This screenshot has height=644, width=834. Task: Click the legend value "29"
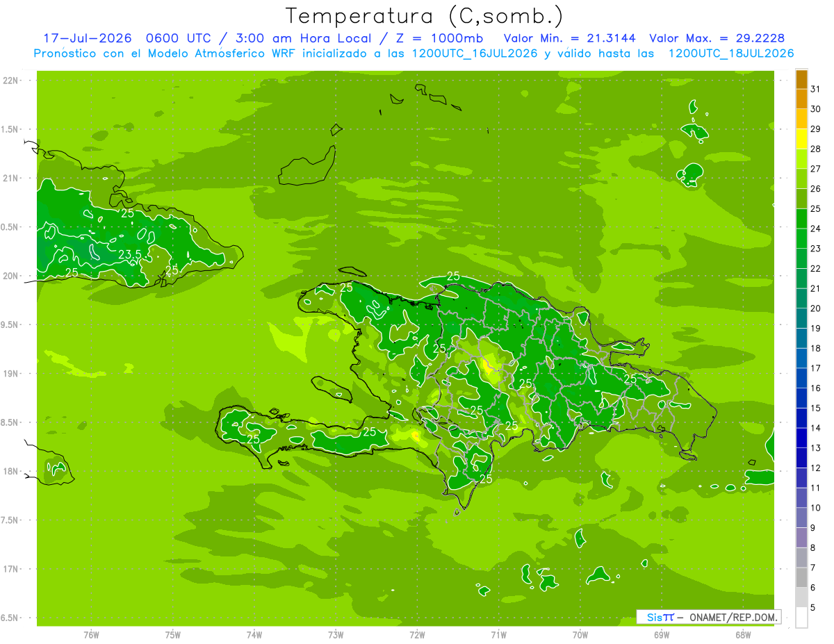click(816, 129)
